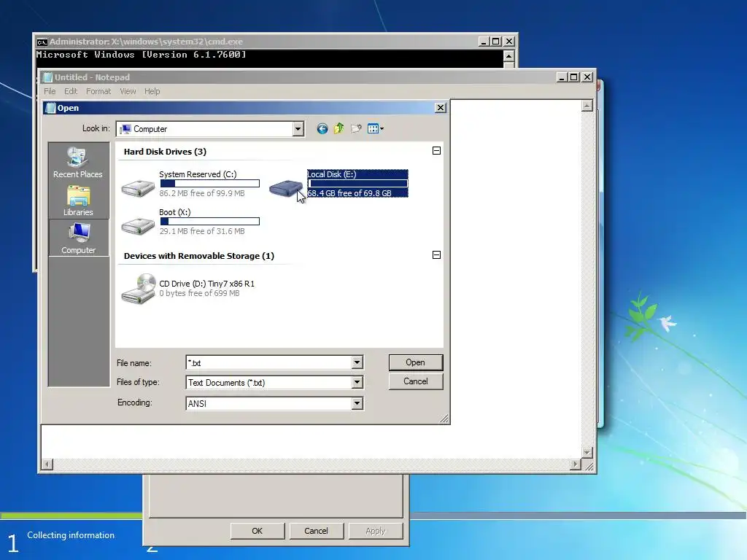This screenshot has width=747, height=560.
Task: Open Notepad Edit menu
Action: pyautogui.click(x=71, y=91)
